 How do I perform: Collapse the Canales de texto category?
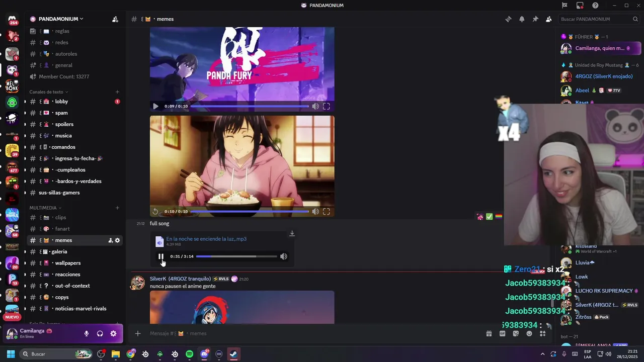(49, 92)
